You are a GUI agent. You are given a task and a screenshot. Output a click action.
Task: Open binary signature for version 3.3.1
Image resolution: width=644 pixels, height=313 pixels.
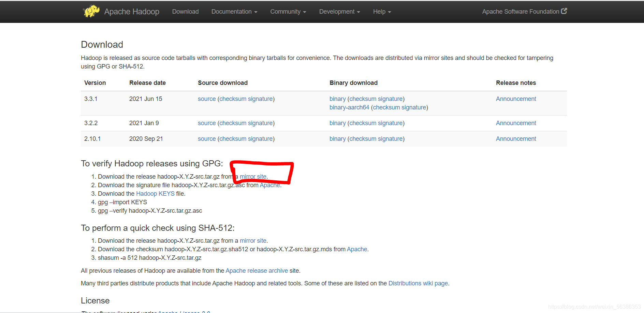pos(390,99)
